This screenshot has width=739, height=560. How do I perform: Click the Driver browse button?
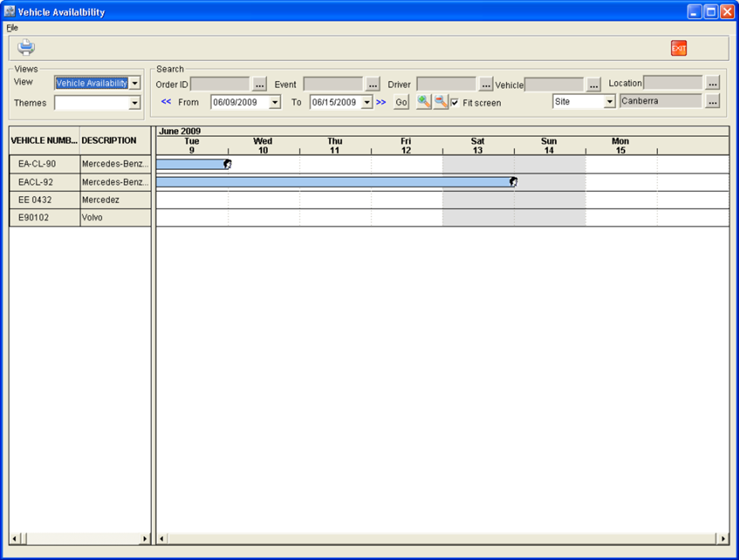point(485,84)
